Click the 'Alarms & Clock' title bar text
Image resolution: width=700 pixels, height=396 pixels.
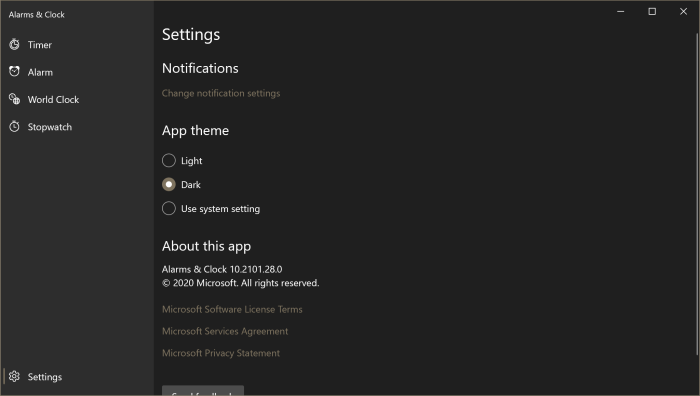tap(37, 15)
